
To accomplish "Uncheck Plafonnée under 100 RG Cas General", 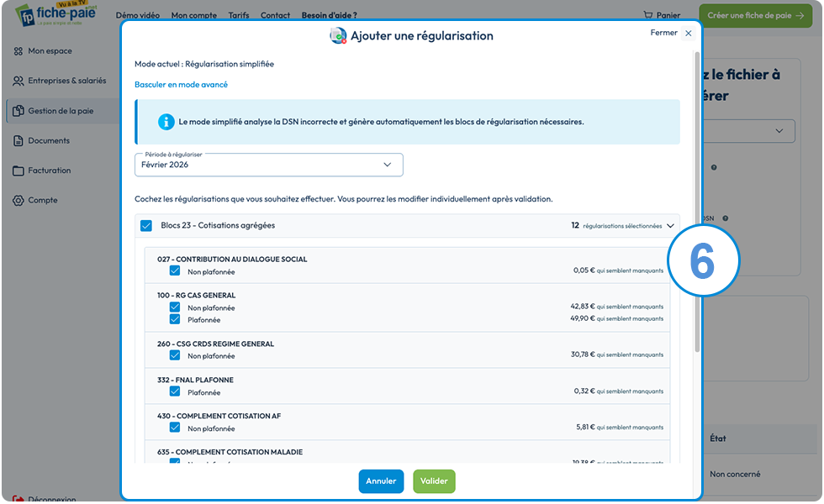I will point(175,319).
